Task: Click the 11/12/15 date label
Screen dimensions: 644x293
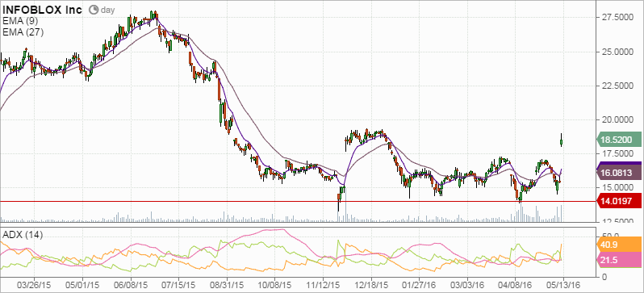Action: [323, 284]
